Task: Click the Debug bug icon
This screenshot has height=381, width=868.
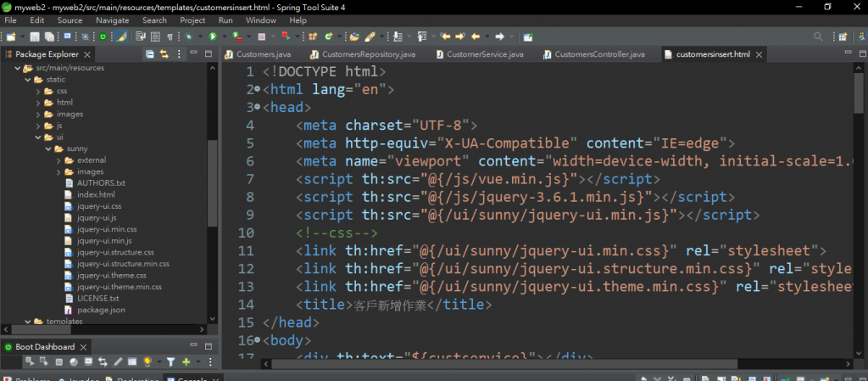Action: click(189, 36)
